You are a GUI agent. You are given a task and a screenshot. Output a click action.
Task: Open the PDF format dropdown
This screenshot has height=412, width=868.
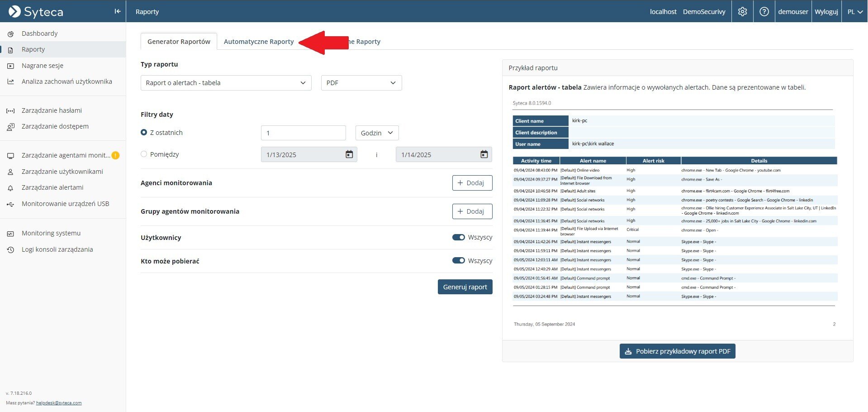(361, 83)
